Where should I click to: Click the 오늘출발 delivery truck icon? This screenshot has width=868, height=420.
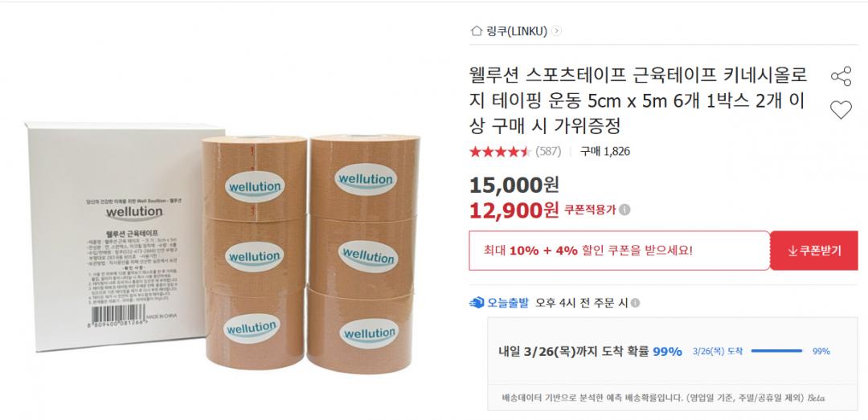tap(476, 303)
